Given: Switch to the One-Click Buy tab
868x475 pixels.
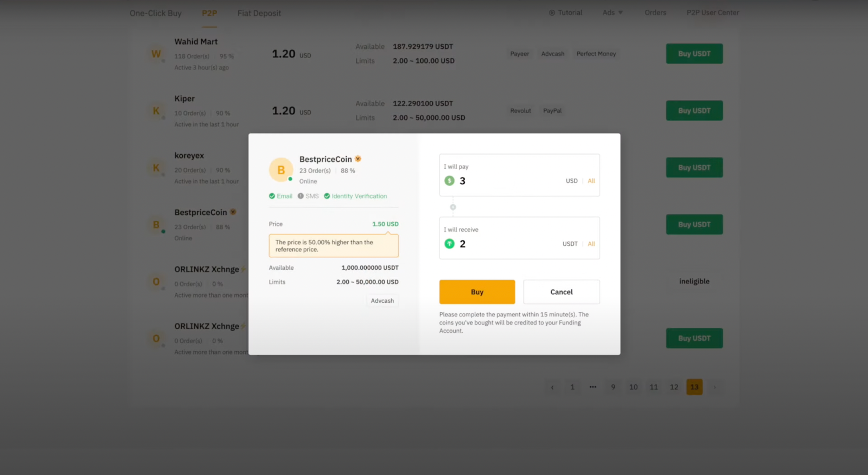Looking at the screenshot, I should click(x=156, y=13).
